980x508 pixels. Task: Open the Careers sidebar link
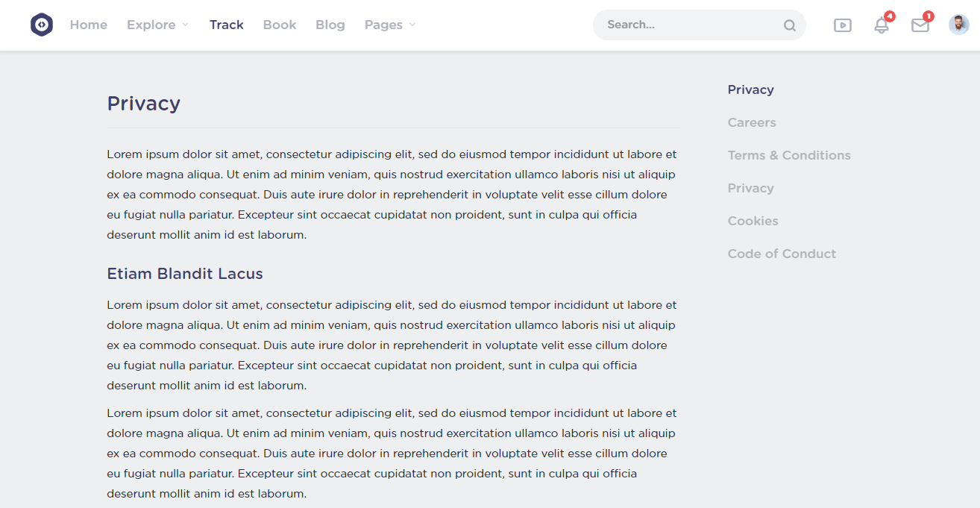(752, 122)
